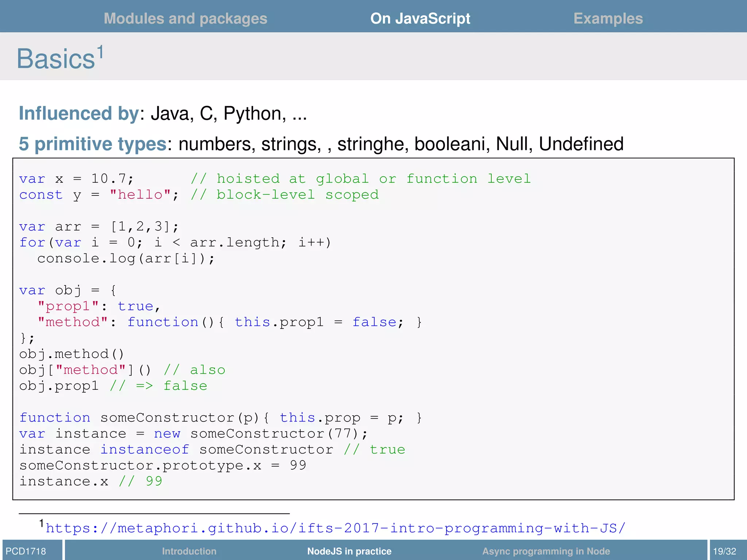The image size is (747, 560).
Task: Open Async programming in Node footer link
Action: point(546,551)
